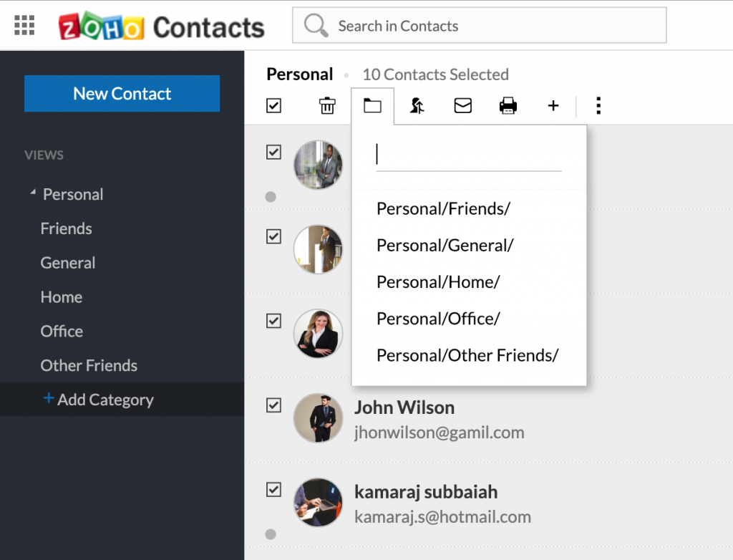Image resolution: width=733 pixels, height=560 pixels.
Task: Click the plus icon in the toolbar
Action: [553, 106]
